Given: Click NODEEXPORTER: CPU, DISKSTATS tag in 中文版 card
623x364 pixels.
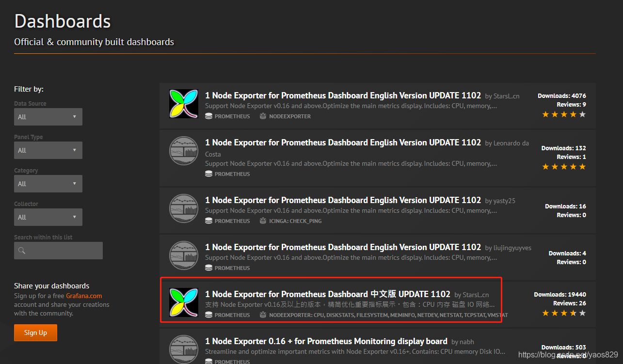Looking at the screenshot, I should click(388, 315).
